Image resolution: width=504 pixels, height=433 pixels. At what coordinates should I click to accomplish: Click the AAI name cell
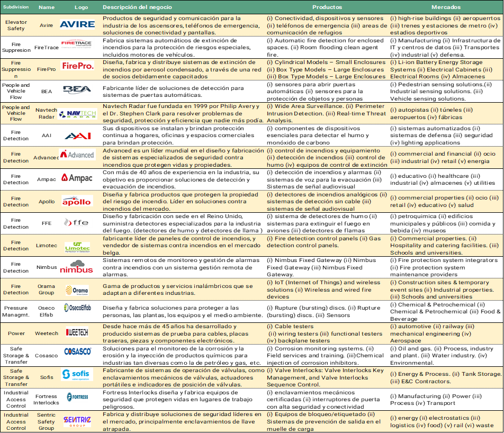click(47, 136)
